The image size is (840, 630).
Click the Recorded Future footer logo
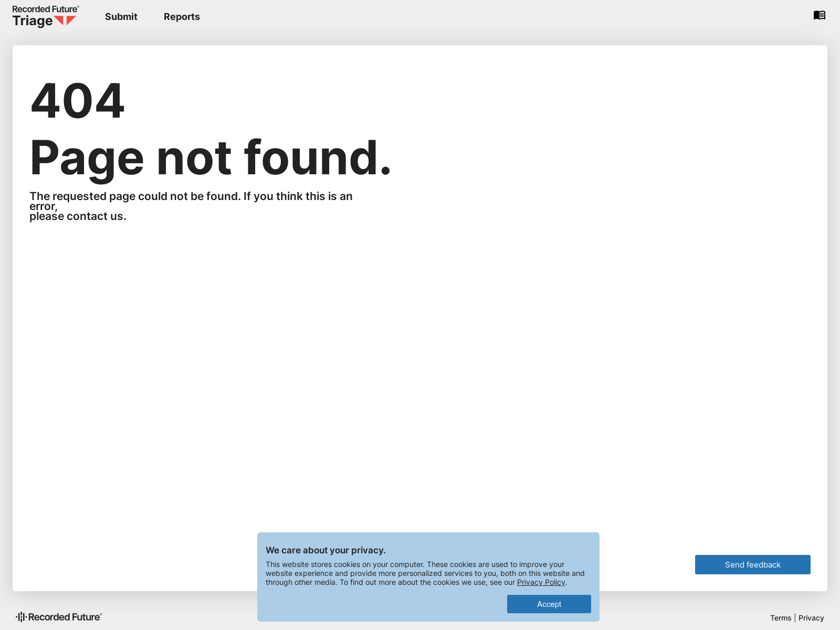[x=59, y=617]
